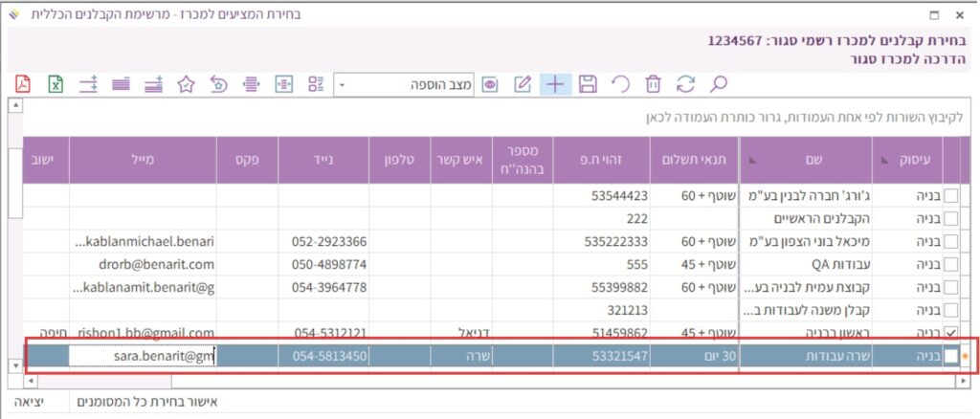
Task: Tick the checkbox on the שרה עבודות row
Action: [x=951, y=356]
